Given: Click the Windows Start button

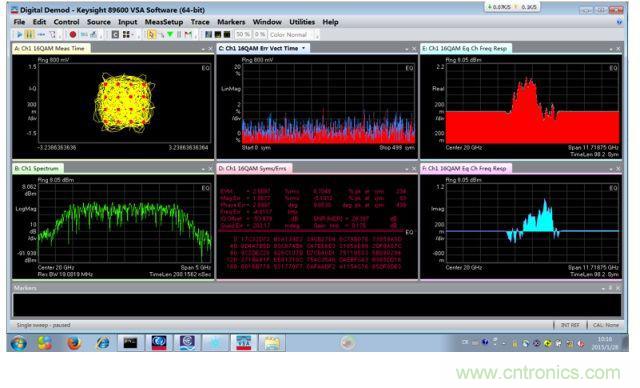Looking at the screenshot, I should click(18, 343).
